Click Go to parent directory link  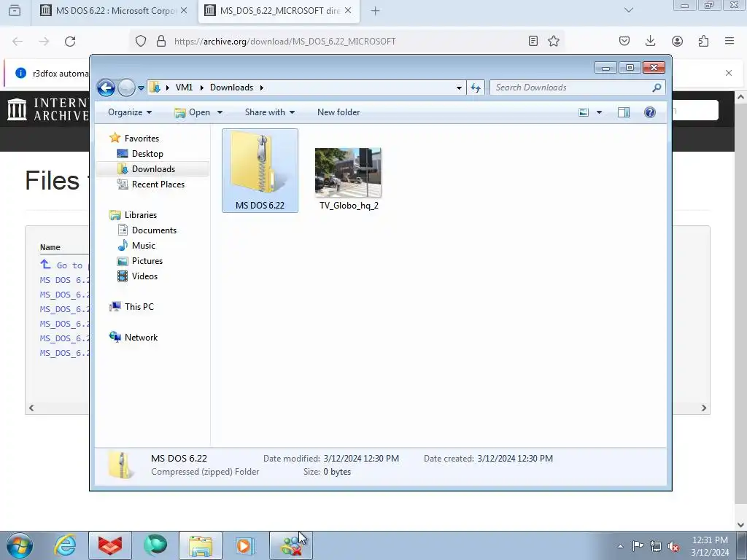[x=64, y=265]
